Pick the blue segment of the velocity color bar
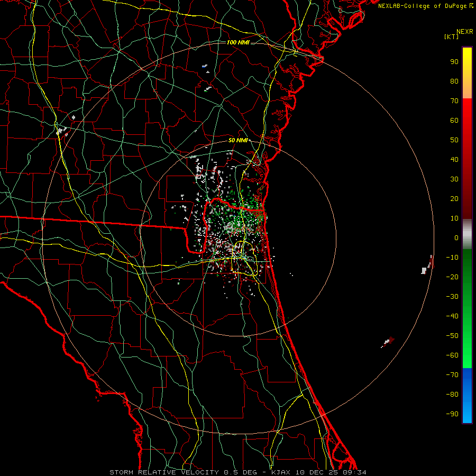Image resolution: width=476 pixels, height=476 pixels. [467, 396]
